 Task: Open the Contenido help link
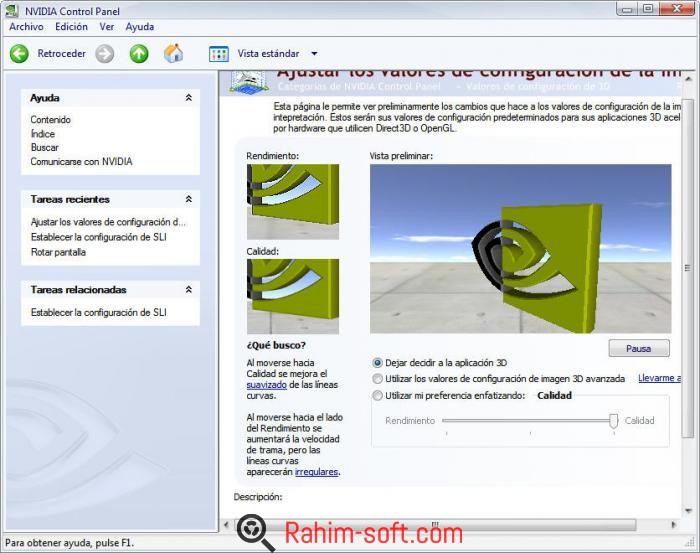[x=50, y=120]
